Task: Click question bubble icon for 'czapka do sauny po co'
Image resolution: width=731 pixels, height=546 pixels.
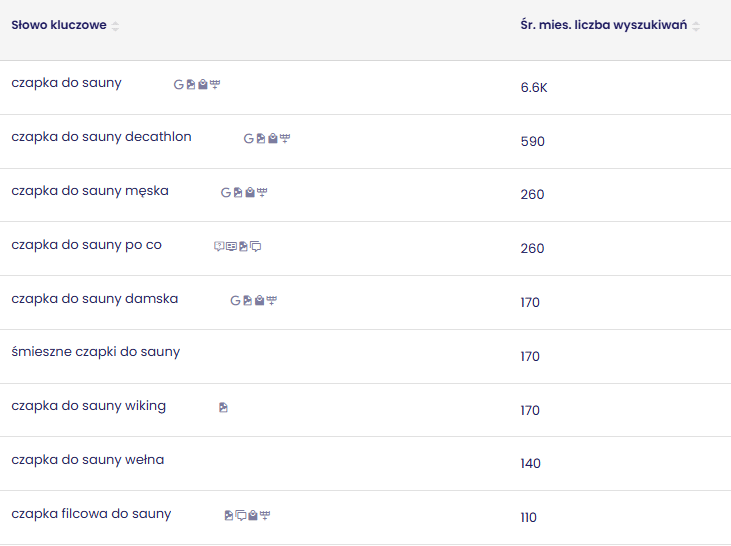Action: (219, 246)
